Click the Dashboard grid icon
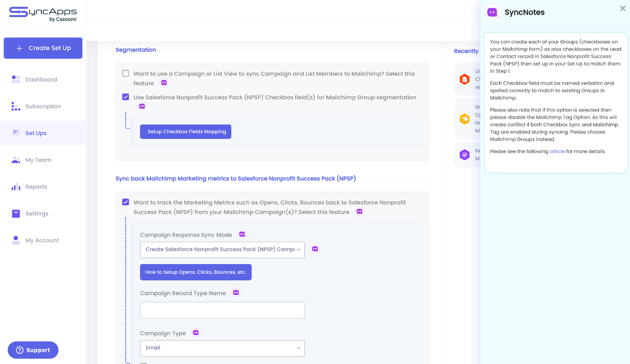The height and width of the screenshot is (364, 630). click(x=16, y=79)
